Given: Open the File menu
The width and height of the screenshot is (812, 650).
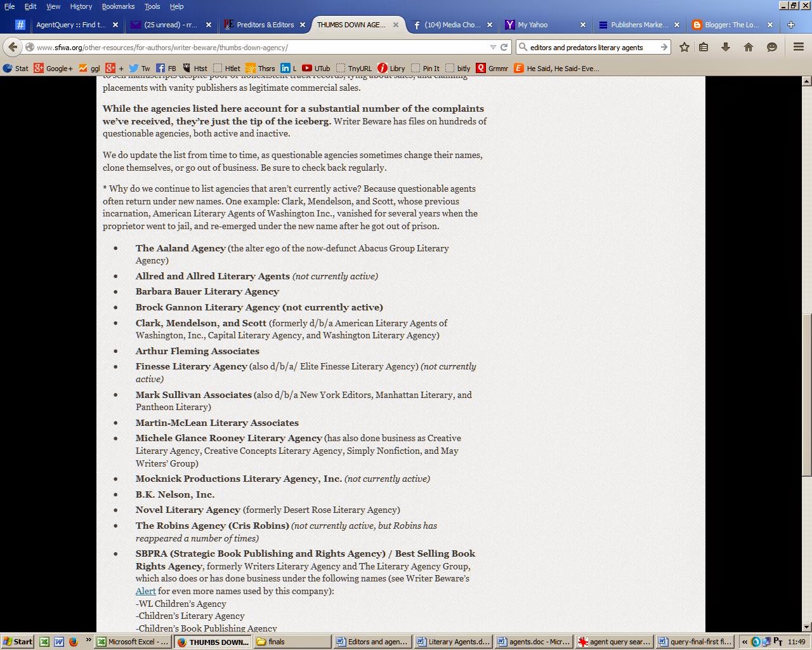Looking at the screenshot, I should click(10, 6).
